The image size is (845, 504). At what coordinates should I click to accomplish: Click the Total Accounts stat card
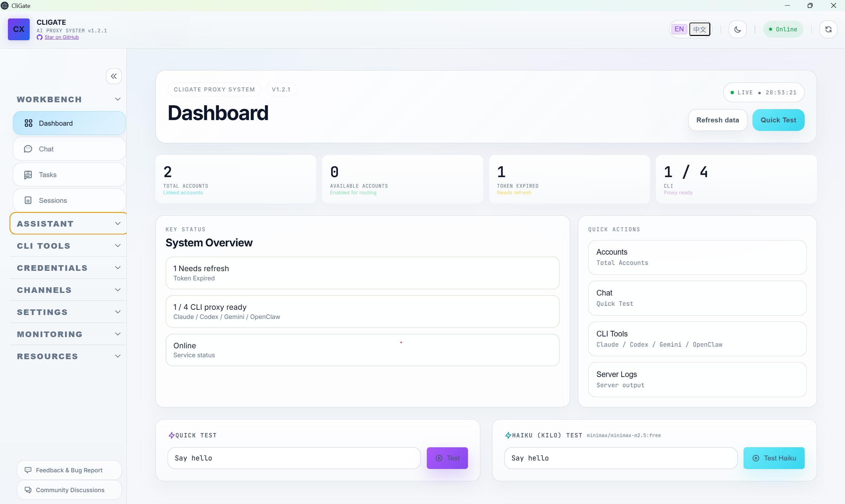click(x=236, y=179)
